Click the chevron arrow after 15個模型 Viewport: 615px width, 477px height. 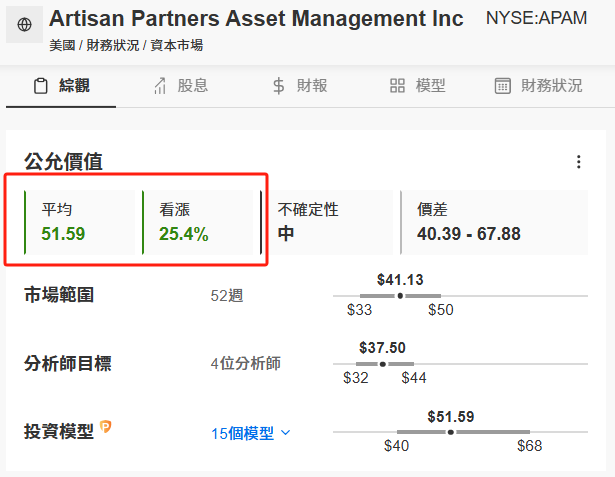tap(286, 433)
